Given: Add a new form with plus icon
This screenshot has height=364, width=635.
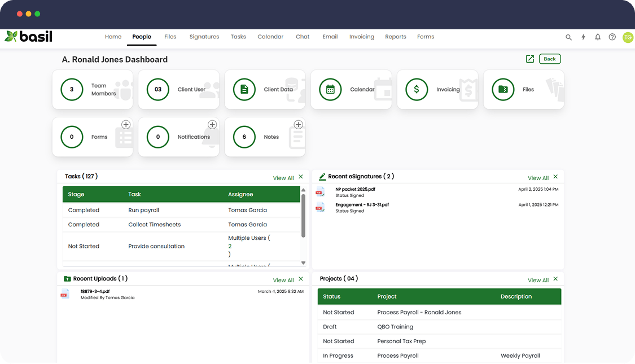Looking at the screenshot, I should click(126, 125).
